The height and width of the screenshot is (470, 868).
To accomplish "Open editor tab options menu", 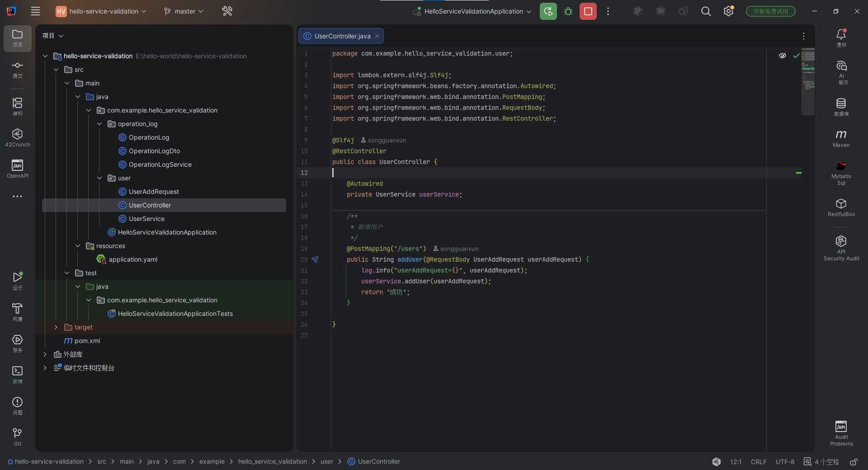I will pyautogui.click(x=803, y=36).
